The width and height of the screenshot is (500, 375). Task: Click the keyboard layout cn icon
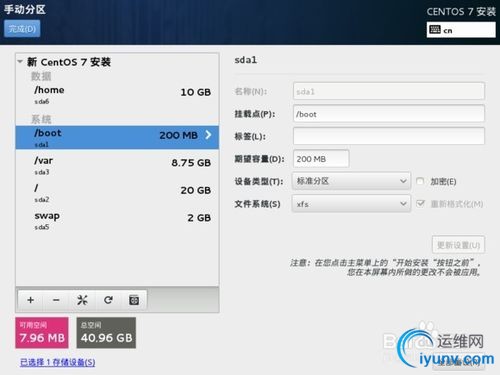click(435, 30)
